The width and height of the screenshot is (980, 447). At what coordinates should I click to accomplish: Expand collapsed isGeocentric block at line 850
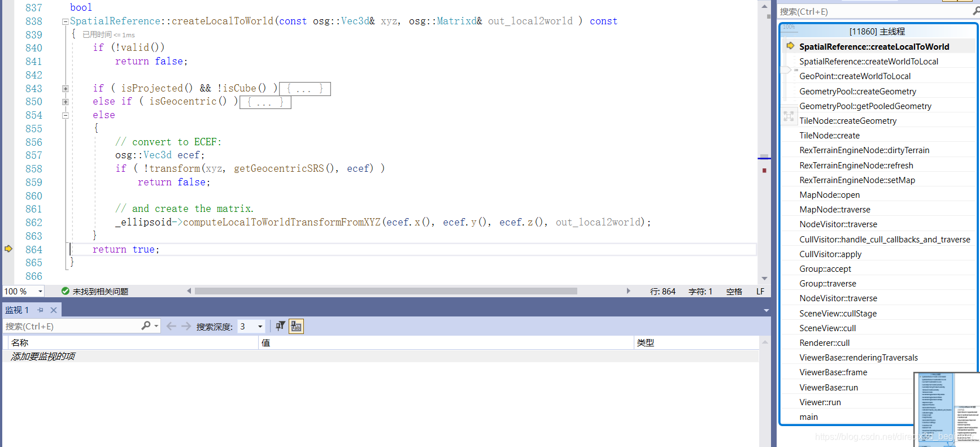tap(66, 102)
